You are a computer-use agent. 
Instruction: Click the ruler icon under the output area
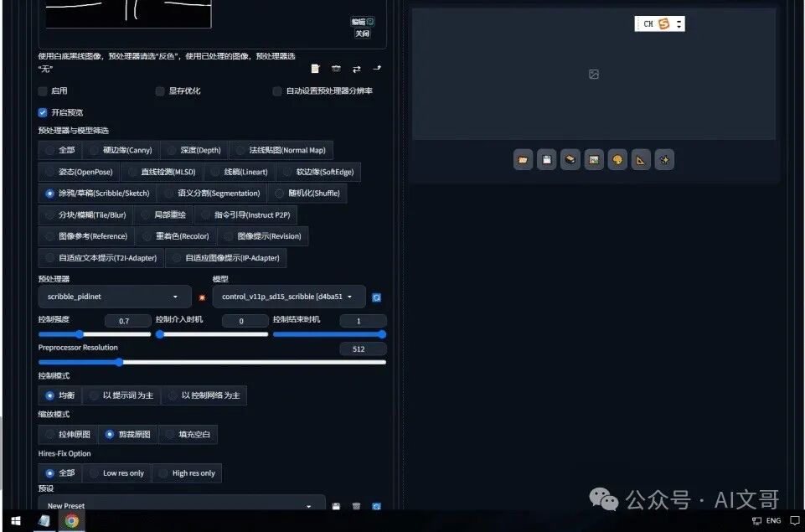pyautogui.click(x=640, y=159)
